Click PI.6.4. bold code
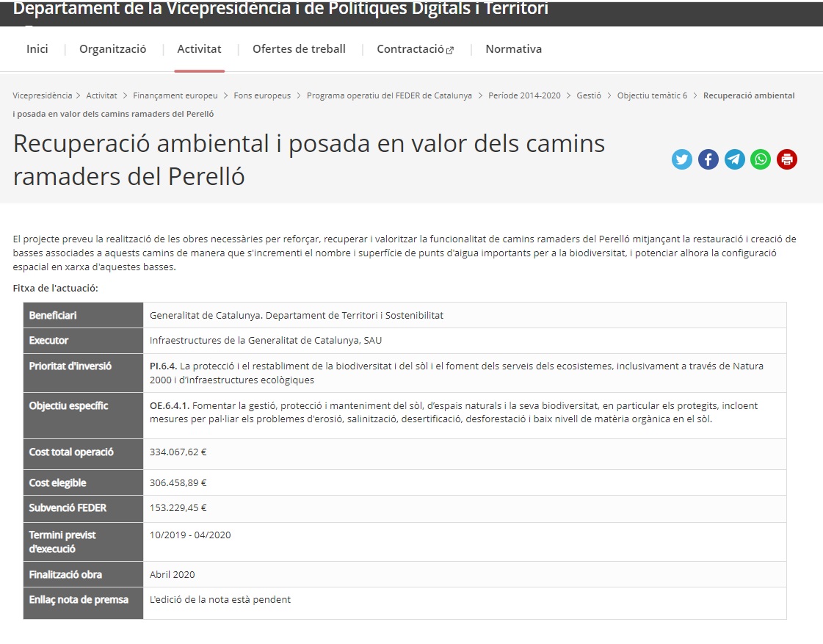This screenshot has width=823, height=644. [x=163, y=366]
